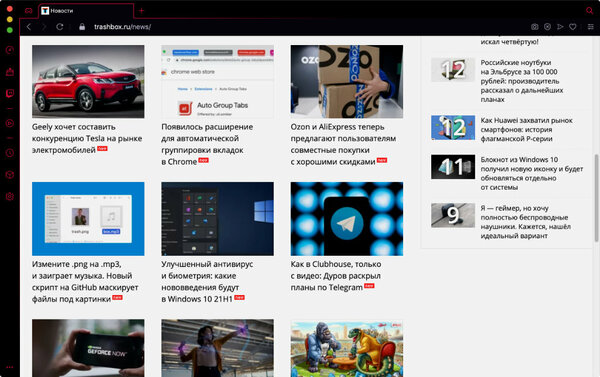This screenshot has height=377, width=600.
Task: Open Extensions cube icon in sidebar
Action: 10,175
